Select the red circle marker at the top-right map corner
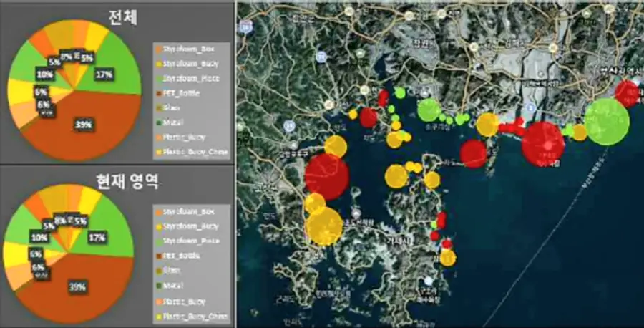 point(628,93)
